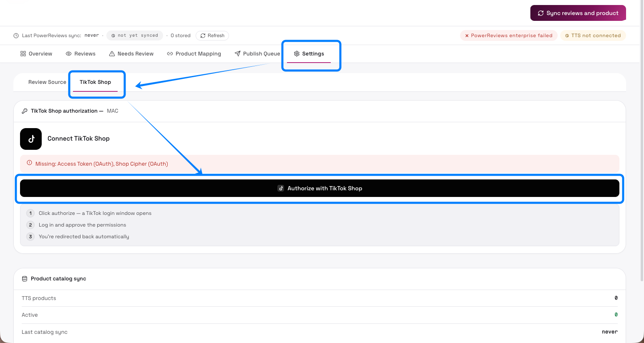
Task: Click the clock icon beside Last PowerReviews sync
Action: click(x=16, y=35)
